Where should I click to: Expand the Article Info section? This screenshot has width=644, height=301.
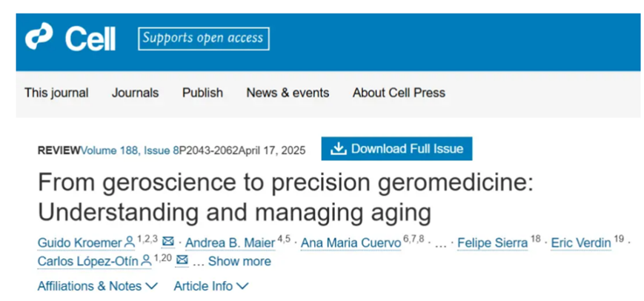click(x=211, y=285)
